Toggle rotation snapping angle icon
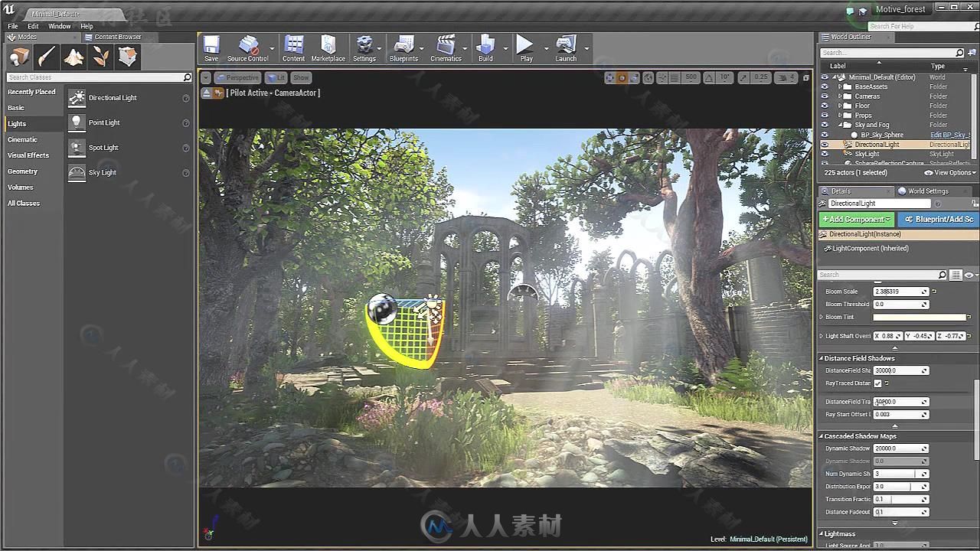980x551 pixels. click(709, 77)
